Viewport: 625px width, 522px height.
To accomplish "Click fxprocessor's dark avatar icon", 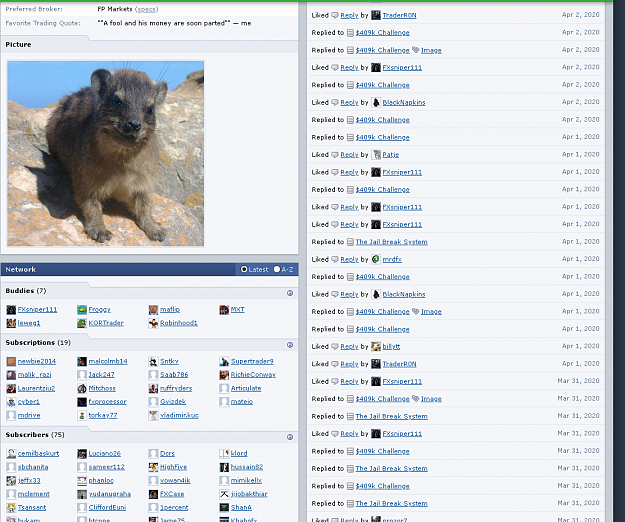I will click(x=82, y=402).
